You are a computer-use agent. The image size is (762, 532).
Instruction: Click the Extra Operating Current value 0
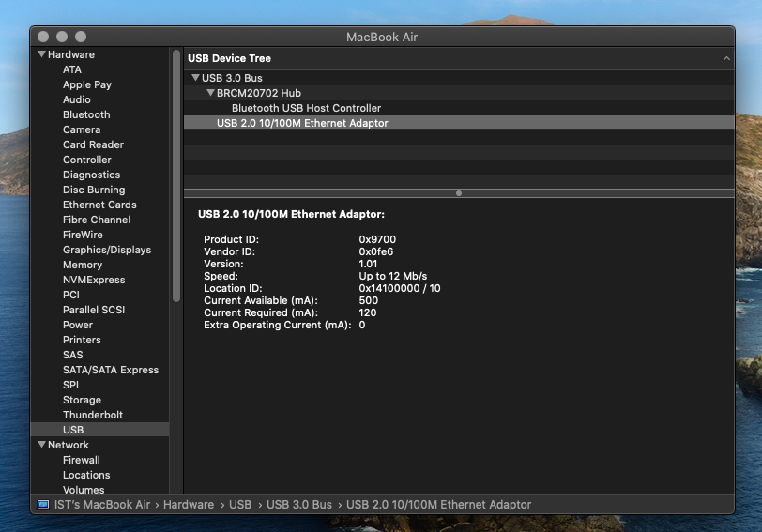click(362, 325)
